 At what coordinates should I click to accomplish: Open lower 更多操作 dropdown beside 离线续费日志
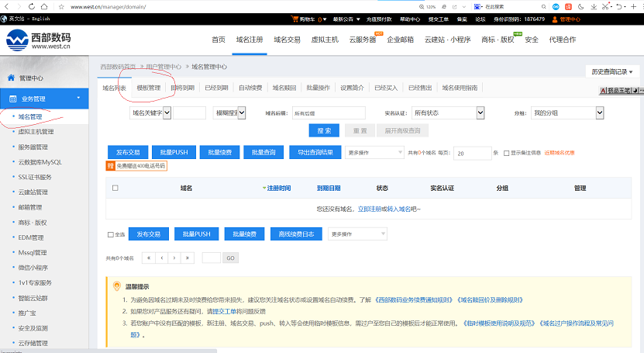[357, 234]
